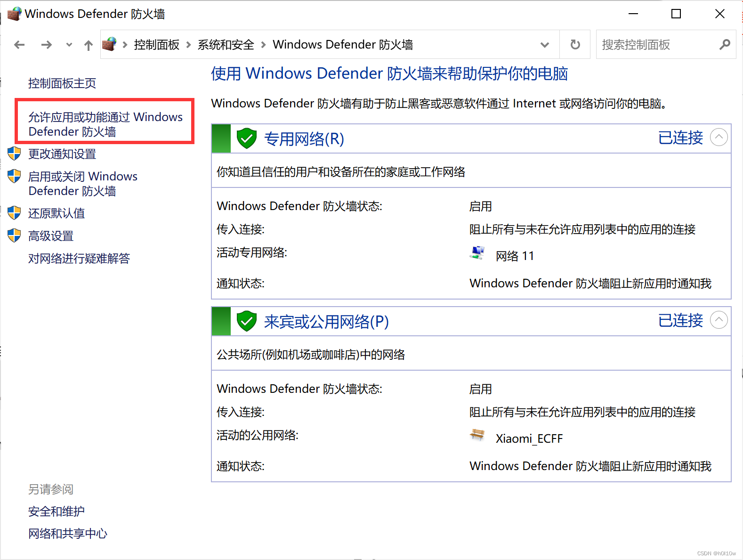743x560 pixels.
Task: Click the firewall icon in the address bar
Action: pos(109,44)
